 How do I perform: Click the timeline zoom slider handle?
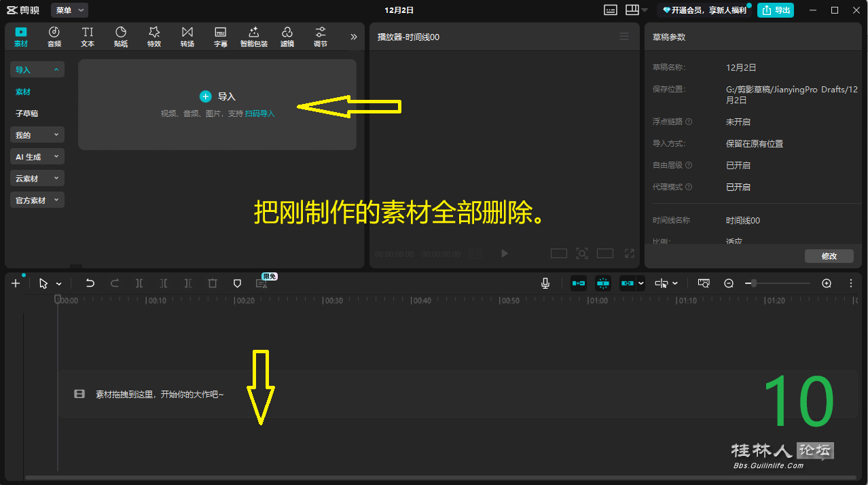(753, 283)
